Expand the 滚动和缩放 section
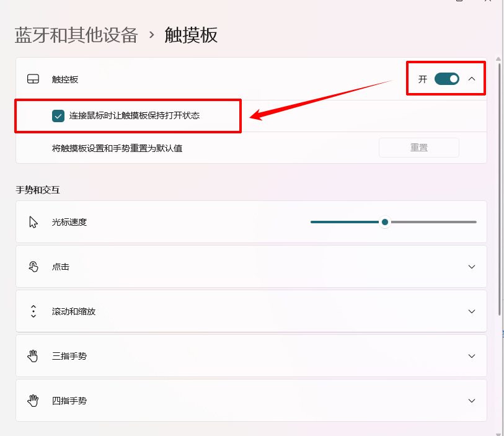The height and width of the screenshot is (436, 504). pos(472,311)
